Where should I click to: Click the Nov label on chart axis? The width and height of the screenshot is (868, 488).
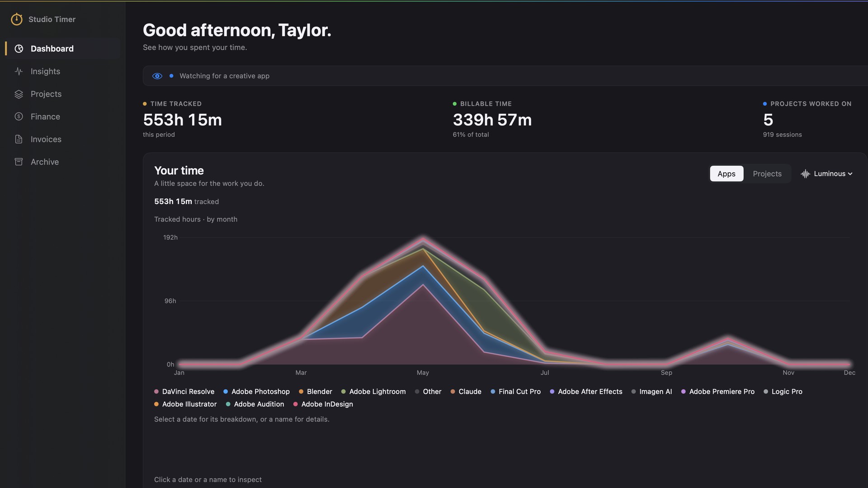point(788,373)
